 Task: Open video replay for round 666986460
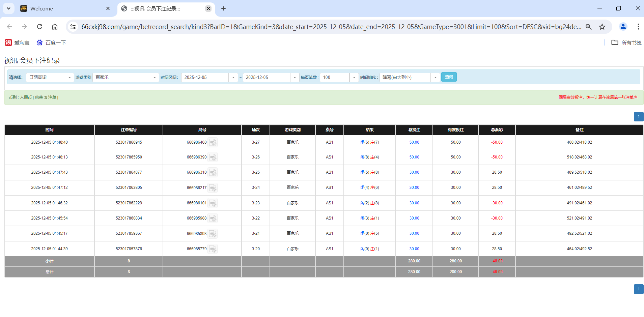point(213,142)
